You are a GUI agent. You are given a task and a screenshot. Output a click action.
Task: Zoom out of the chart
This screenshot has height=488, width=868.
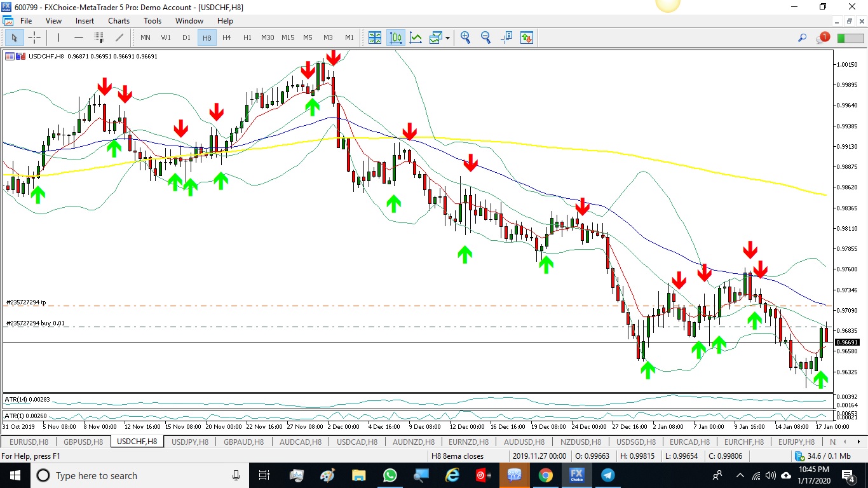click(x=485, y=37)
